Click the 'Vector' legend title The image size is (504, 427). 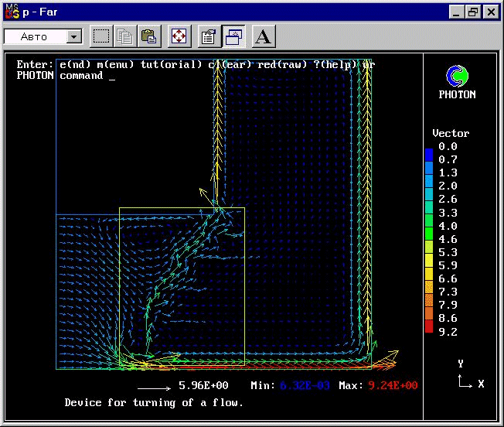pos(450,133)
